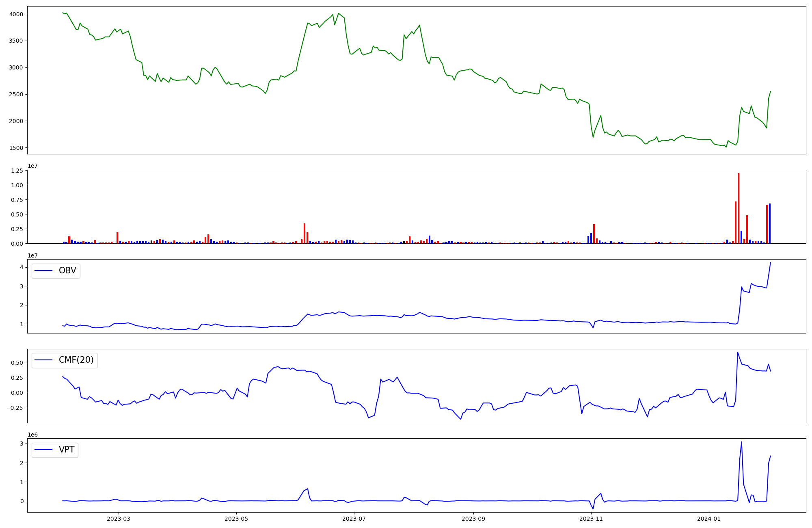Click the 2023-03 x-axis date label
812x528 pixels.
coord(119,519)
